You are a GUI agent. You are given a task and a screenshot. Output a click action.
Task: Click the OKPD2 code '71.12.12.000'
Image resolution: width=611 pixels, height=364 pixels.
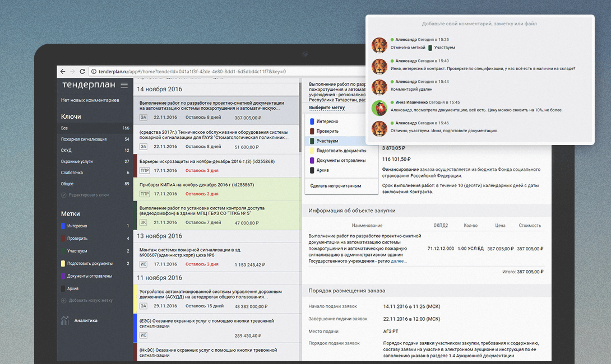[x=441, y=249]
